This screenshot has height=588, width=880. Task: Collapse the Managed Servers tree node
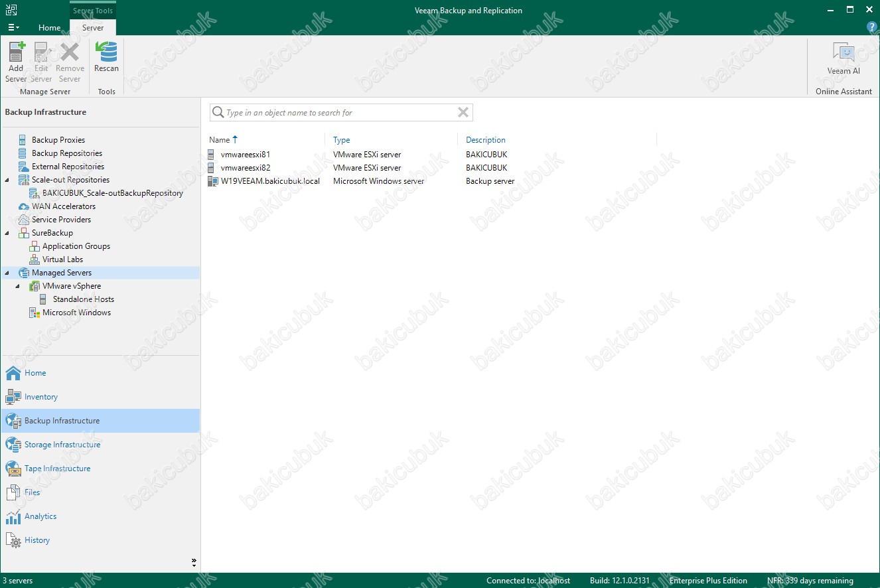[x=7, y=273]
